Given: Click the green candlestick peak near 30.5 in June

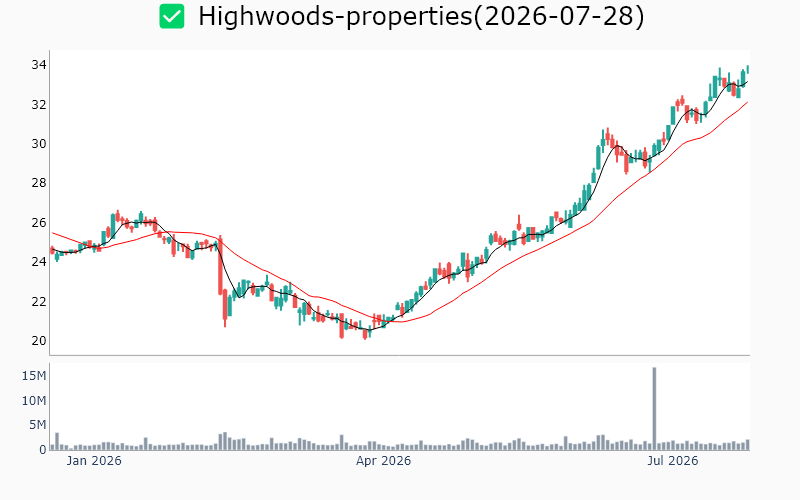Looking at the screenshot, I should 603,140.
